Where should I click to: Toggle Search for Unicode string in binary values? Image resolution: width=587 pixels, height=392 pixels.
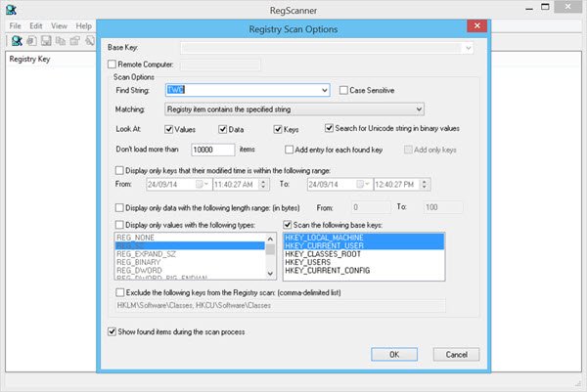click(329, 128)
